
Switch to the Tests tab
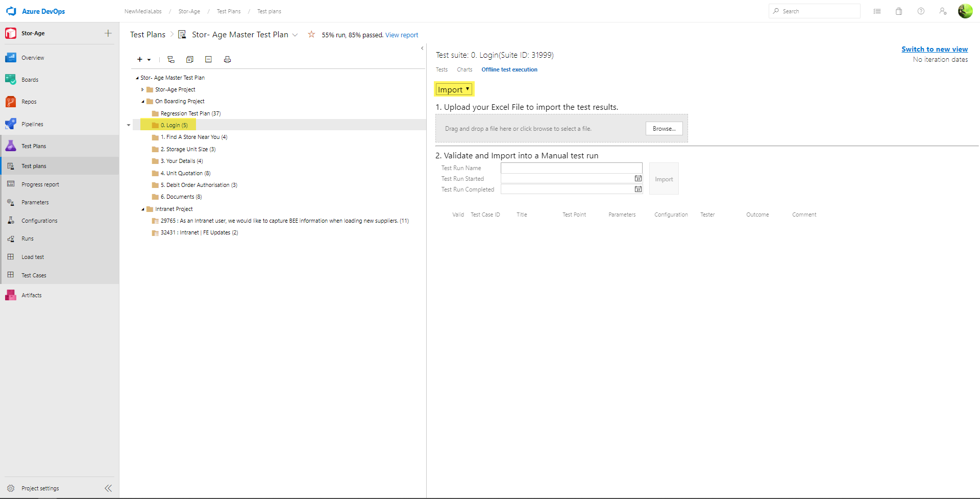tap(442, 69)
